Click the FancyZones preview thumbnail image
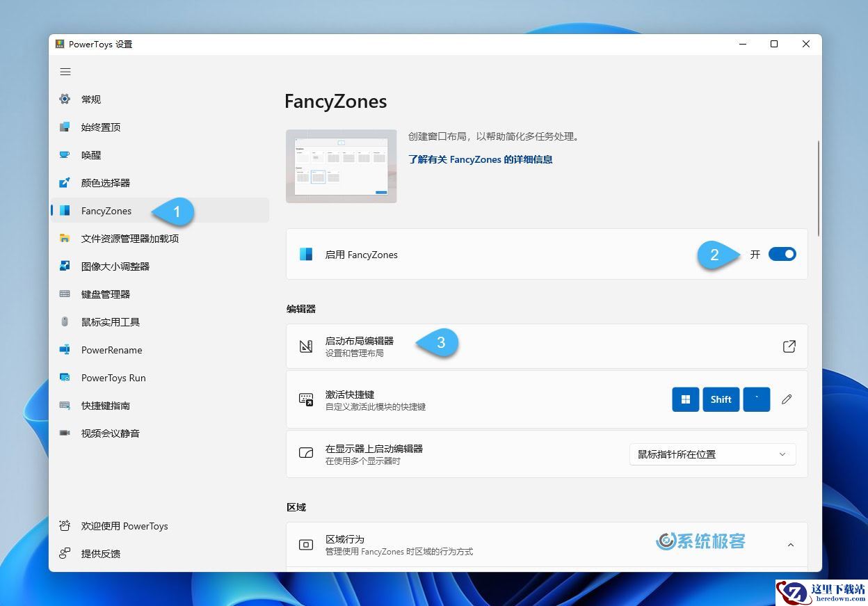 pos(341,166)
